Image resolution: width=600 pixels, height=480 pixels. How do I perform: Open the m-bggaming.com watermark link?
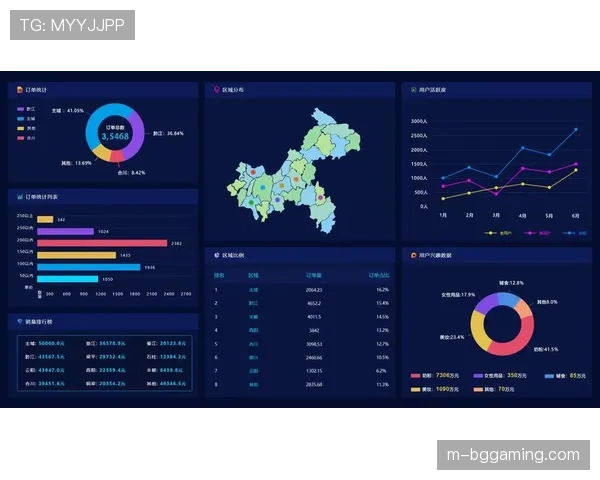[x=511, y=455]
